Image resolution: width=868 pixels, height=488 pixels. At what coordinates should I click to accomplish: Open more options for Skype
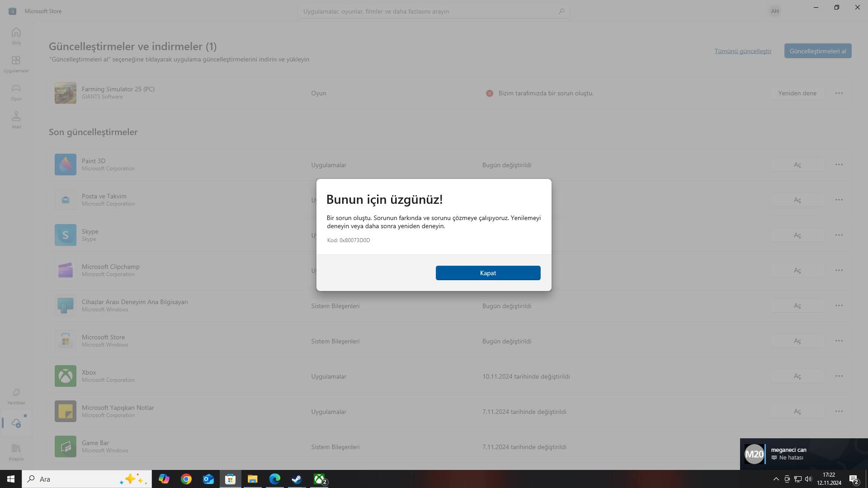coord(839,235)
